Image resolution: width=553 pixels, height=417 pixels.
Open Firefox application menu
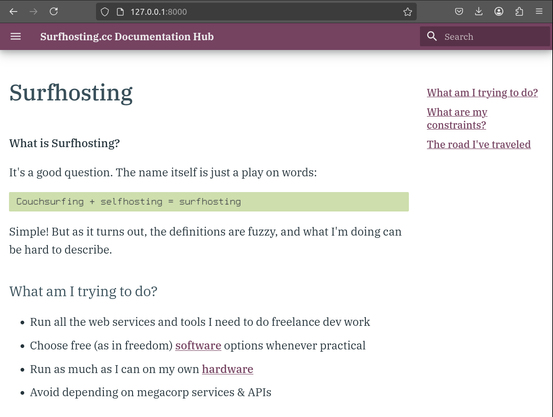tap(539, 12)
